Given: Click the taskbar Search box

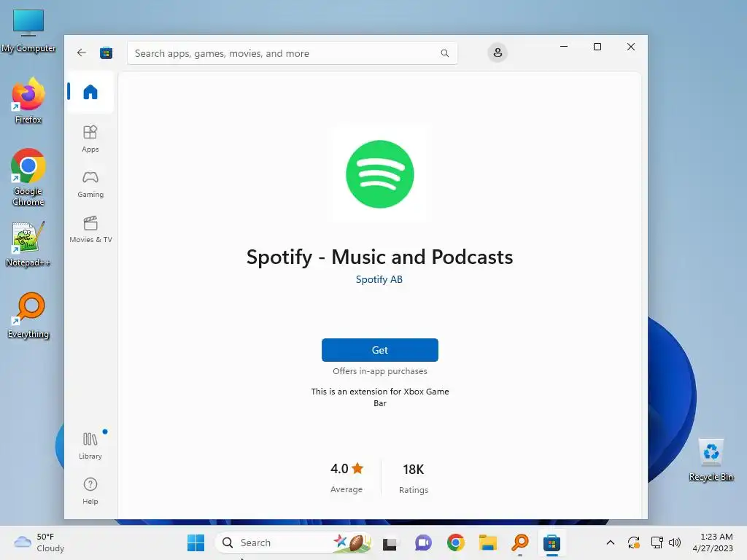Looking at the screenshot, I should click(x=293, y=542).
